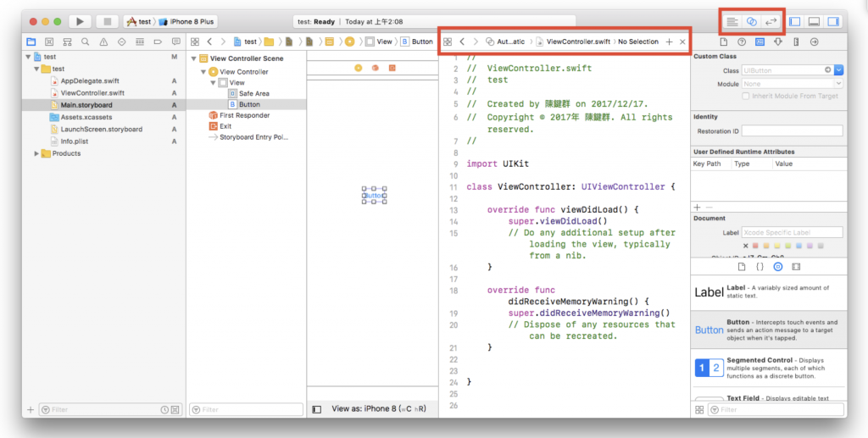Close the assistant editor pane
Image resolution: width=868 pixels, height=438 pixels.
(x=682, y=42)
